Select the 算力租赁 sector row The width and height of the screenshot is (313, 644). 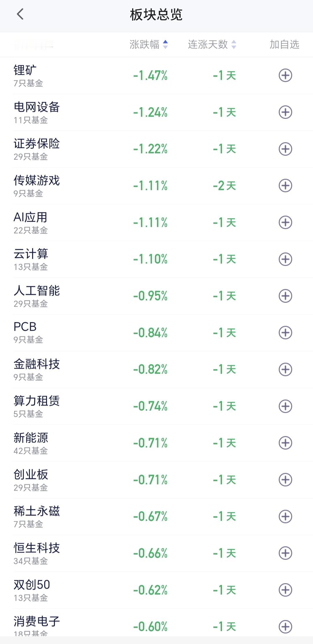pyautogui.click(x=156, y=406)
